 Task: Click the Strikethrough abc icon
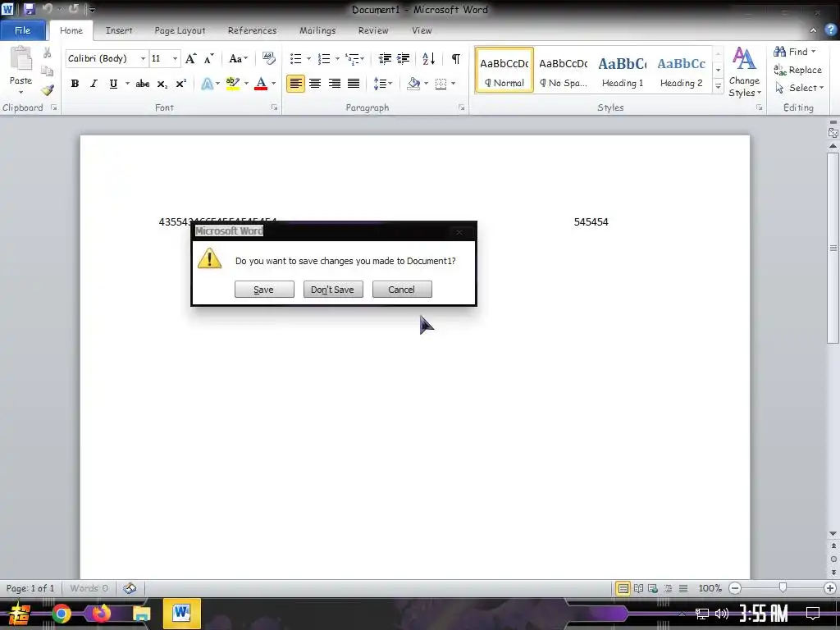click(x=143, y=84)
